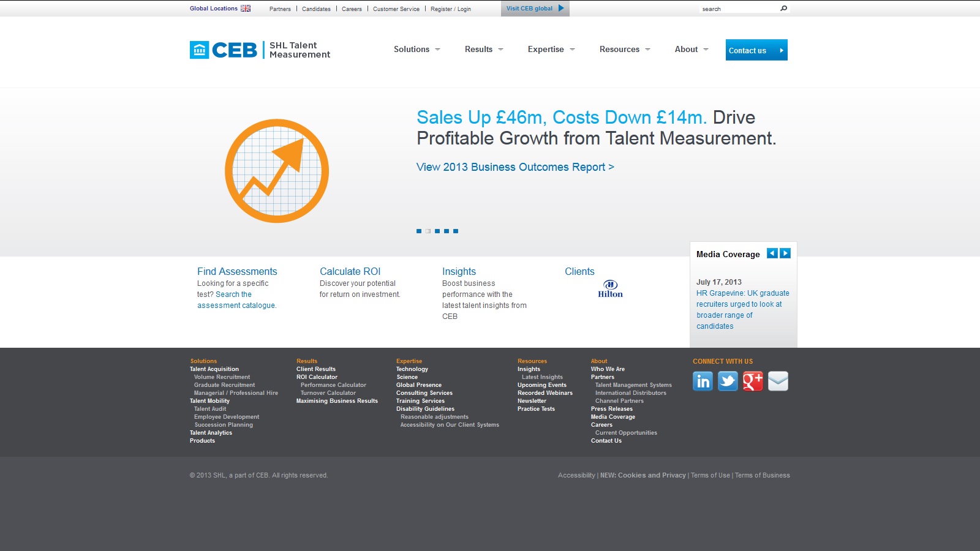This screenshot has height=551, width=980.
Task: Expand the About menu
Action: (x=692, y=50)
